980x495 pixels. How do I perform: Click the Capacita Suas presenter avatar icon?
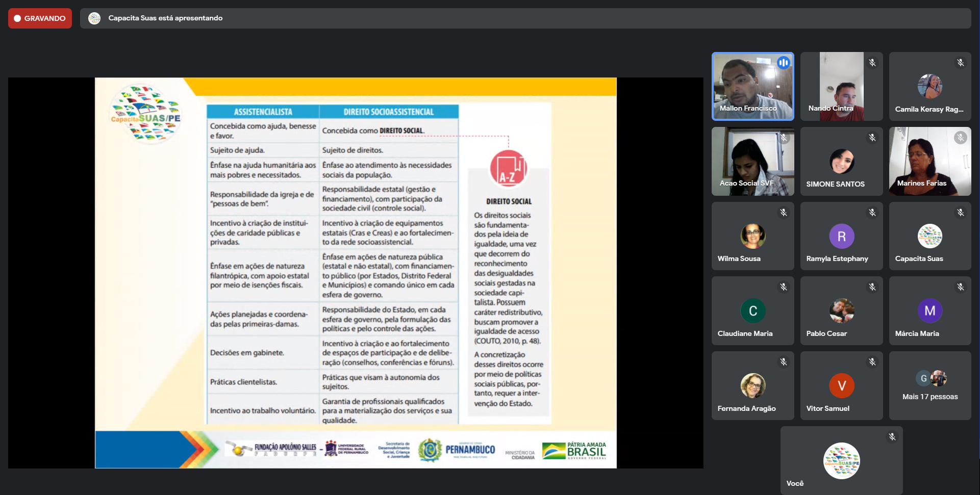94,18
